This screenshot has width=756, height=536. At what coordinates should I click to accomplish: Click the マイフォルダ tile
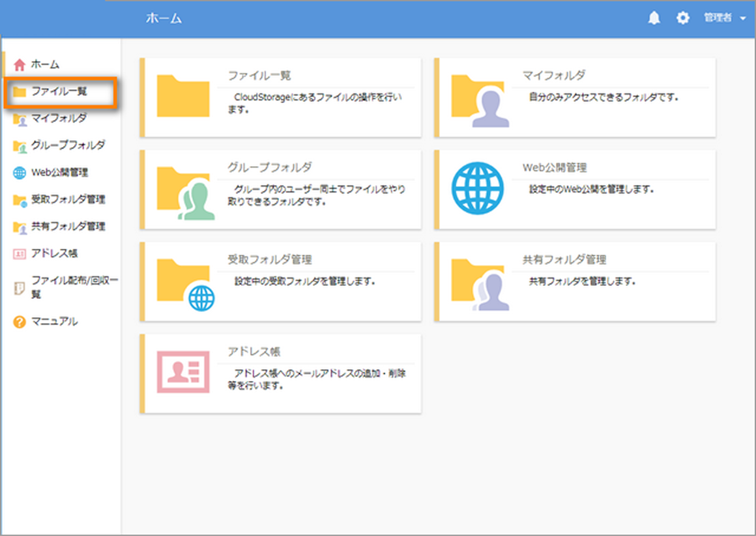(575, 96)
